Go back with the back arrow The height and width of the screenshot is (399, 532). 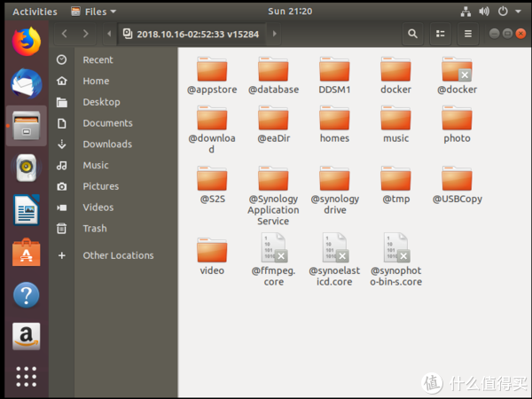tap(64, 34)
